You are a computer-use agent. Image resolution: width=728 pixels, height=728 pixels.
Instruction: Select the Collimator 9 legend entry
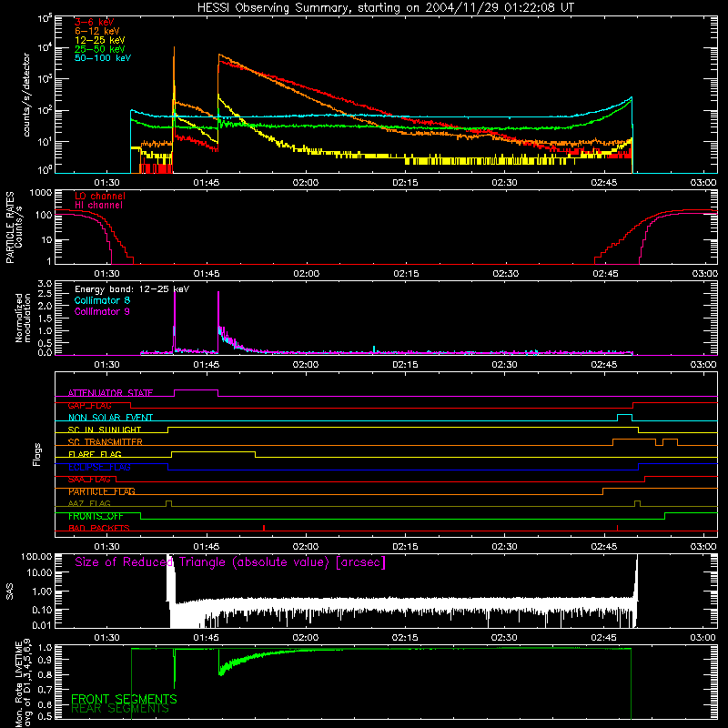102,311
